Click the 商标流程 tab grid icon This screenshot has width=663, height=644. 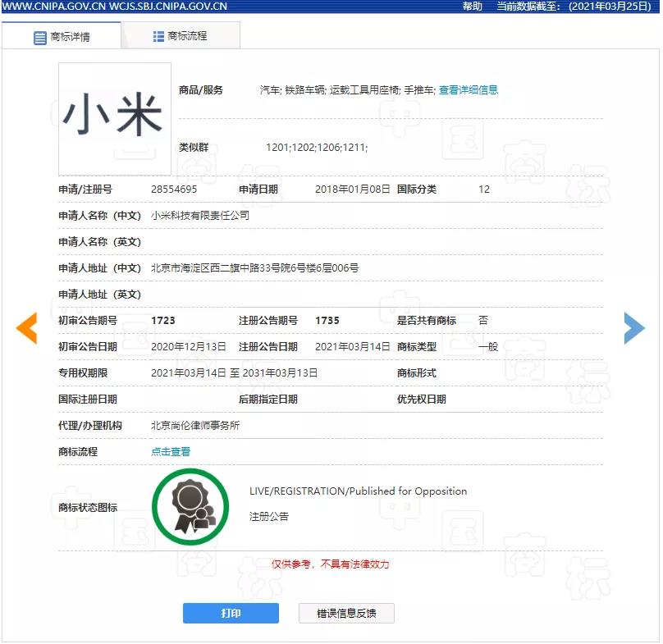click(158, 36)
